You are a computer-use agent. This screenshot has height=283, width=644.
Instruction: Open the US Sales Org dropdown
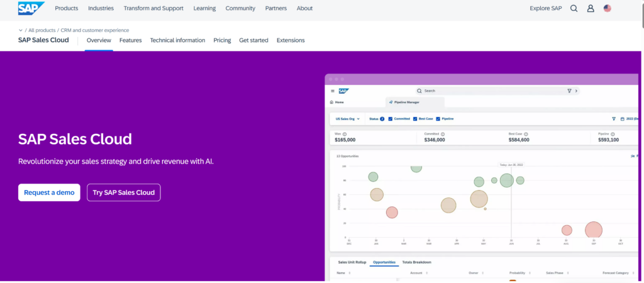pyautogui.click(x=347, y=119)
